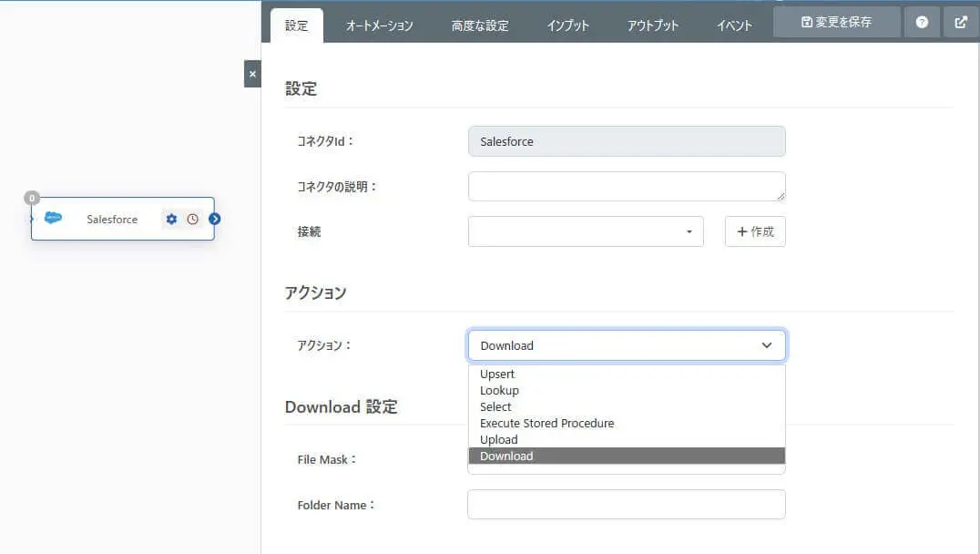980x554 pixels.
Task: Switch to the オートメーション tab
Action: coord(379,26)
